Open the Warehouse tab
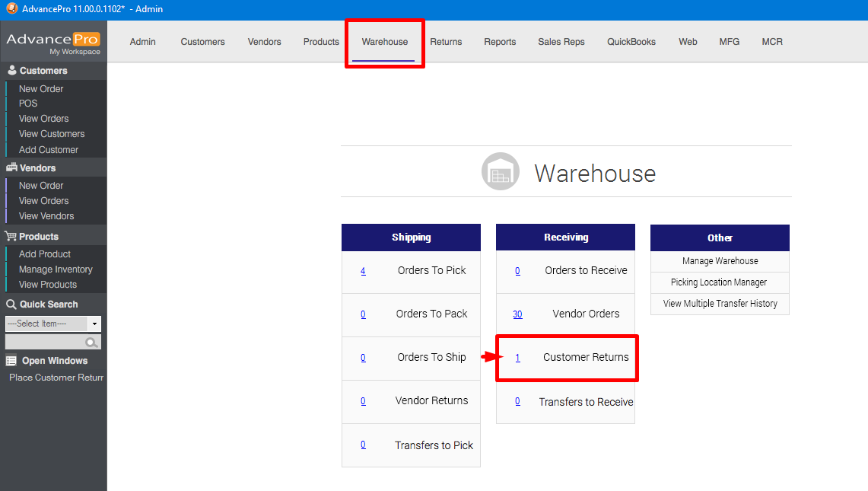This screenshot has height=491, width=868. (x=384, y=42)
